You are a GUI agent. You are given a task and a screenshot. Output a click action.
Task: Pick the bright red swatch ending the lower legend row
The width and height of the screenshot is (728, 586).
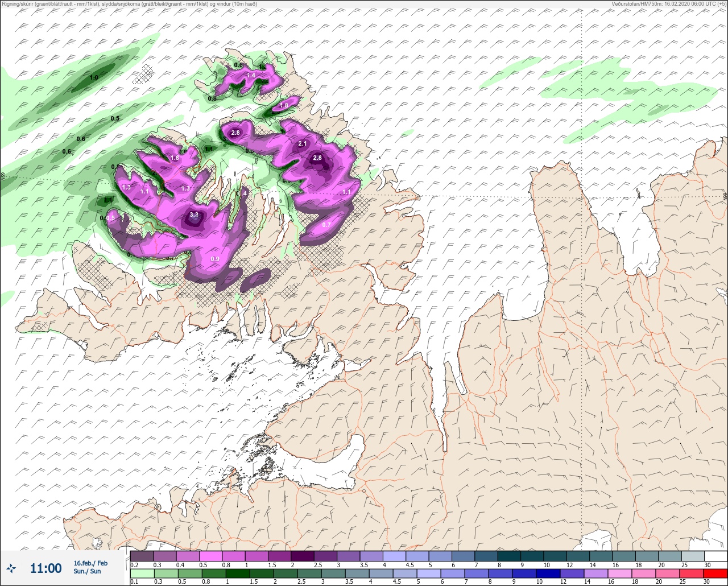pyautogui.click(x=715, y=573)
